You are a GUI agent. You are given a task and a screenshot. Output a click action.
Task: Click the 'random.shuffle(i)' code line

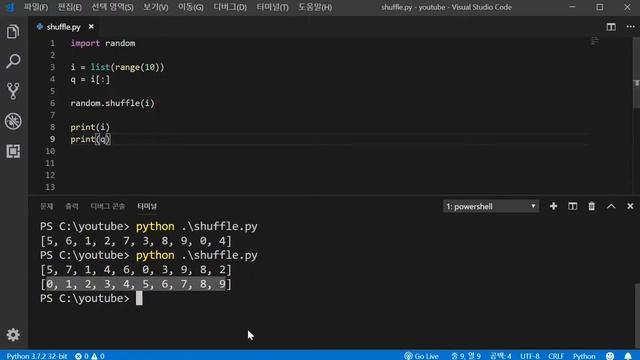pyautogui.click(x=113, y=103)
